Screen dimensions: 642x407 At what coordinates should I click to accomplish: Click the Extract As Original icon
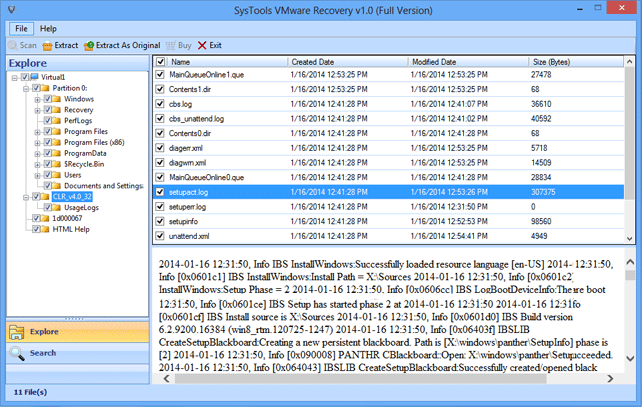coord(89,46)
